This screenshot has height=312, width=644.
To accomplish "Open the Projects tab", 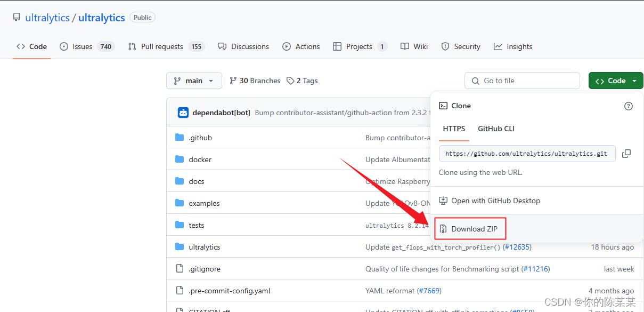I will [360, 46].
